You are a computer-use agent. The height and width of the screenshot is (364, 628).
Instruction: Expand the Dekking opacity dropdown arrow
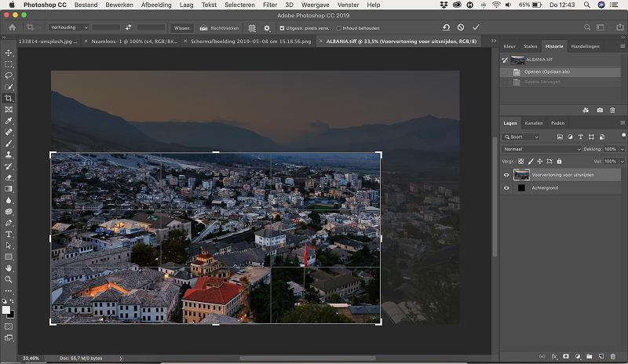tap(622, 149)
